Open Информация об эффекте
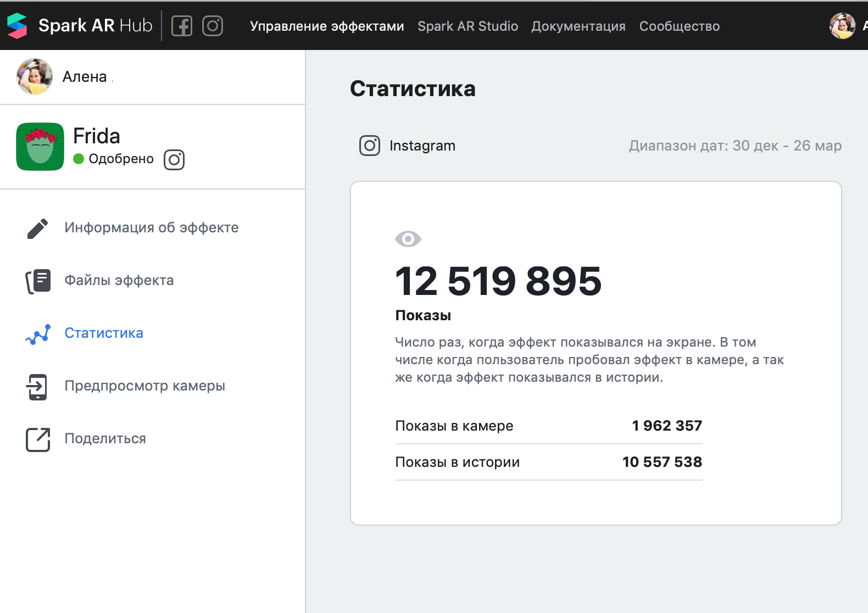 click(x=152, y=227)
